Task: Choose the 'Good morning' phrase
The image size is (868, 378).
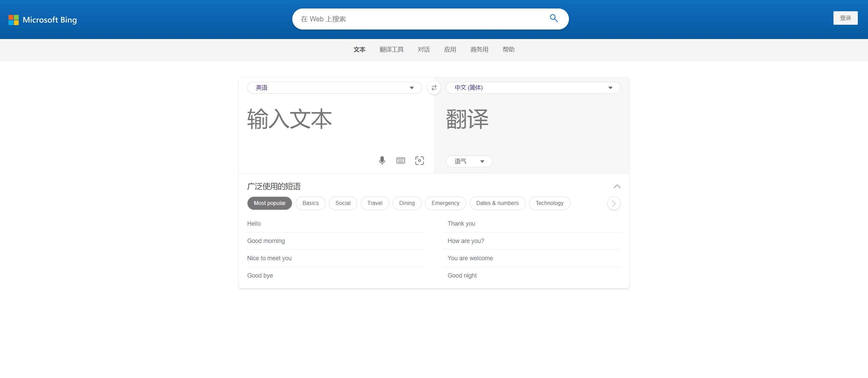Action: [x=266, y=241]
